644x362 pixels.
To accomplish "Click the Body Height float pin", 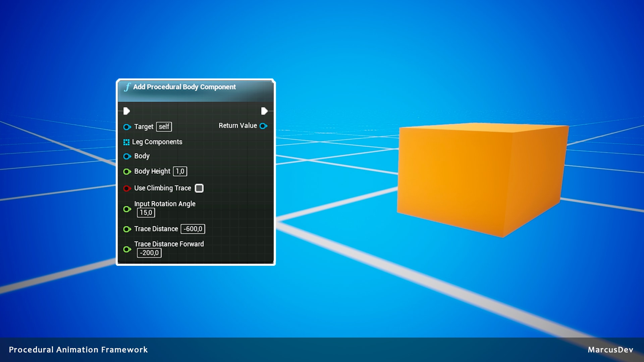I will point(127,172).
